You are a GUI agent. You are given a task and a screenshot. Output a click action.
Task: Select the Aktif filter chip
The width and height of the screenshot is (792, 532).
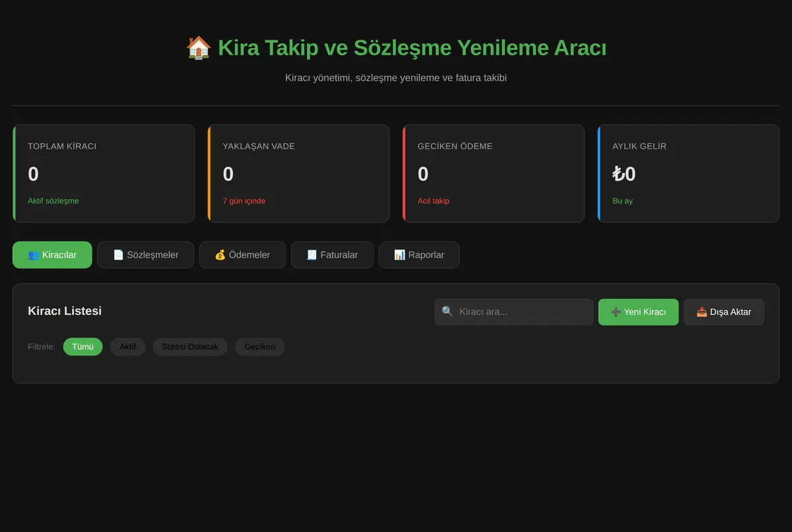click(x=128, y=347)
